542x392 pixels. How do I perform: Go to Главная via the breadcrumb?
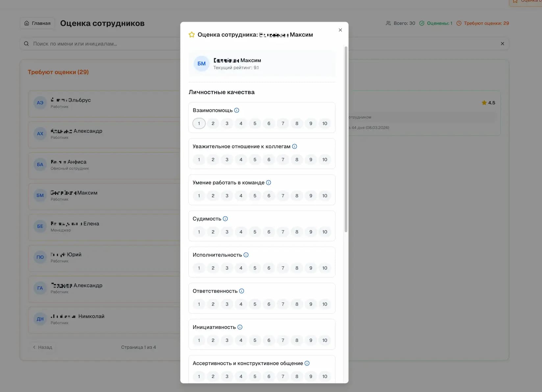(37, 23)
